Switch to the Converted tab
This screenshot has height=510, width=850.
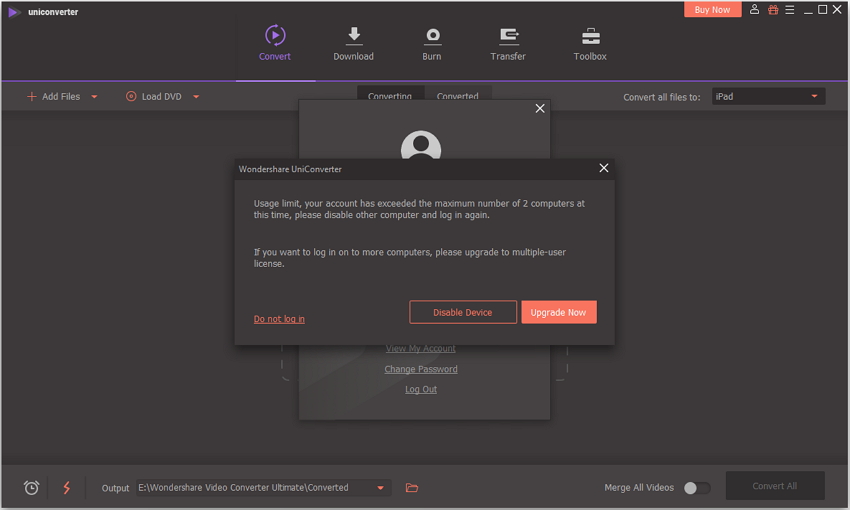tap(458, 93)
